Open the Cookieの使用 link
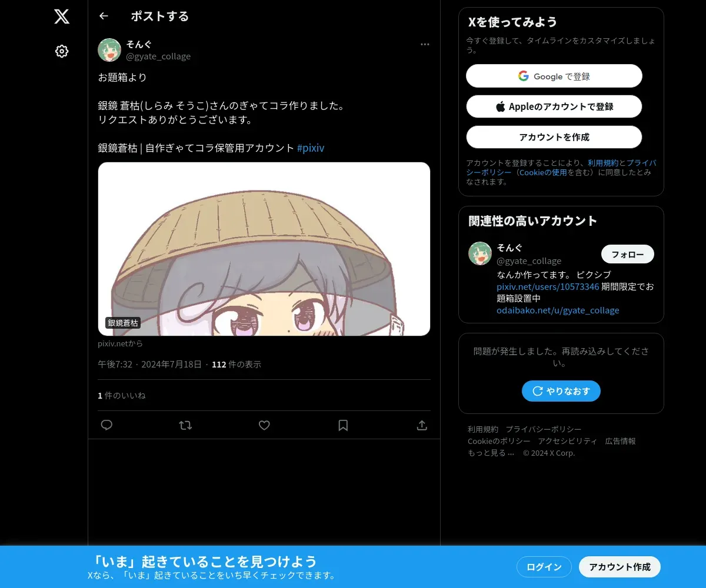Screen dimensions: 706x588 click(543, 172)
